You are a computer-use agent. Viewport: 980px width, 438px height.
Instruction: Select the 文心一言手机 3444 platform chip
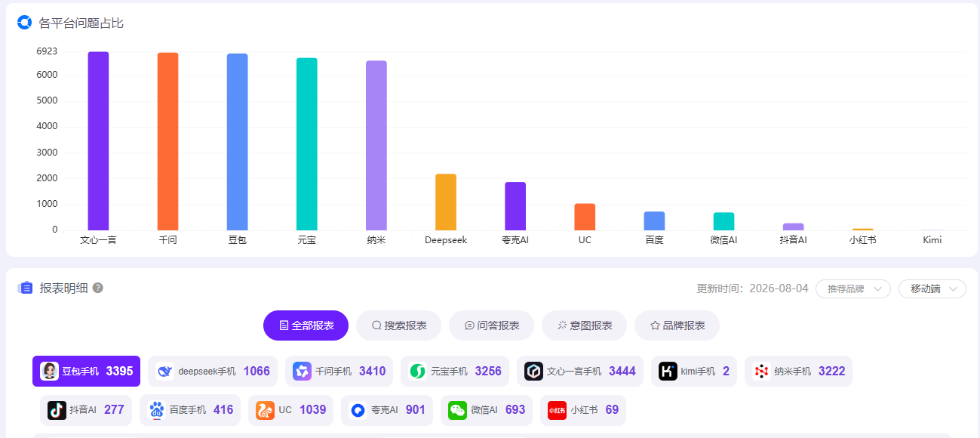pos(580,371)
